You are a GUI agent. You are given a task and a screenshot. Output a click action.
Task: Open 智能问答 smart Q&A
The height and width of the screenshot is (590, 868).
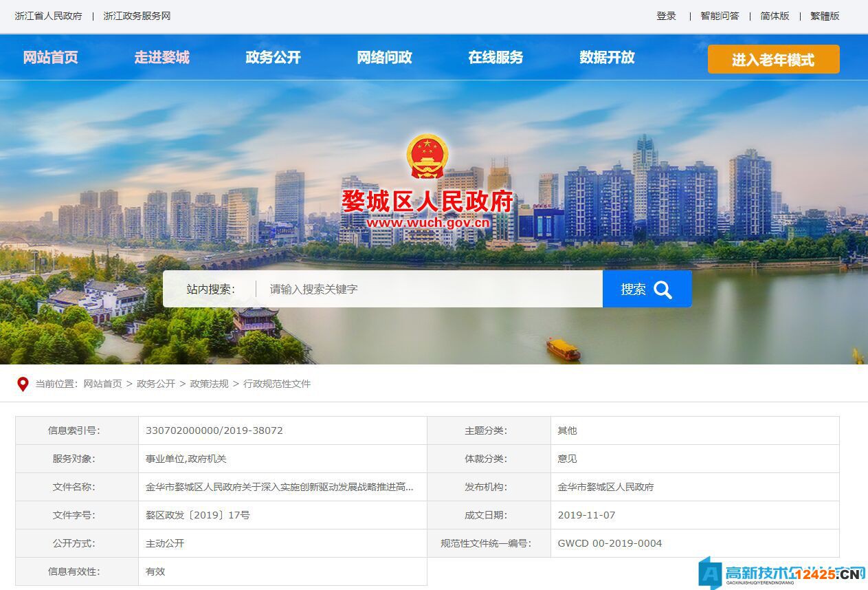pos(719,16)
